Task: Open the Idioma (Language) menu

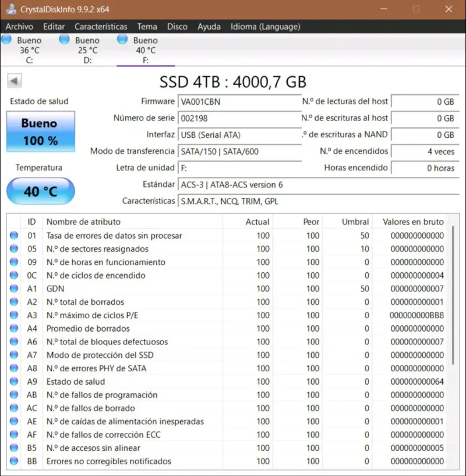Action: pyautogui.click(x=266, y=27)
